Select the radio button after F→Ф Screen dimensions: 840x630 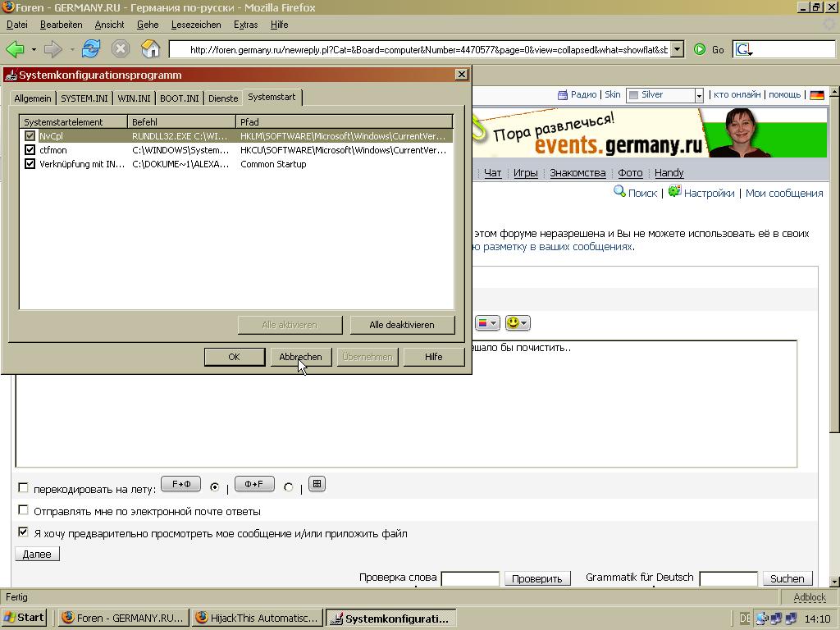(x=215, y=487)
